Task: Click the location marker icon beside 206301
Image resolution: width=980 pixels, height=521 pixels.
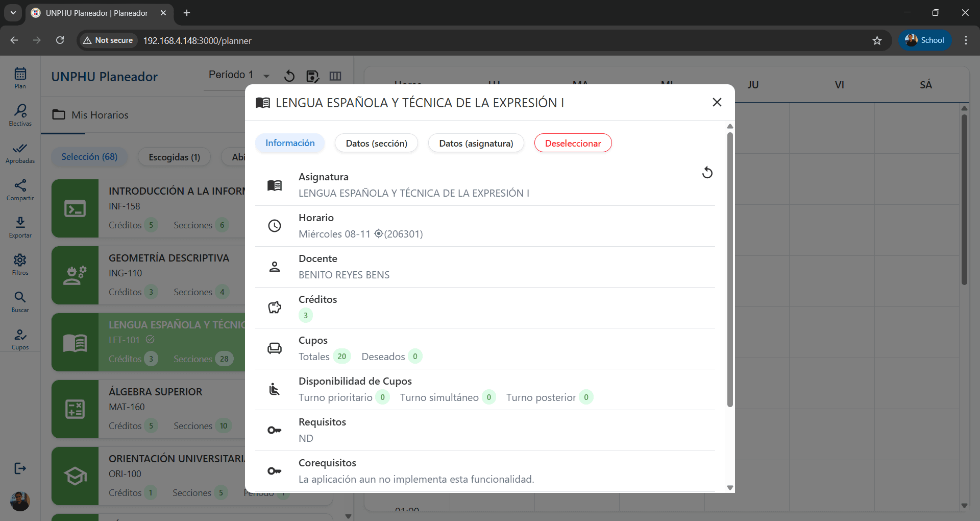Action: coord(379,233)
